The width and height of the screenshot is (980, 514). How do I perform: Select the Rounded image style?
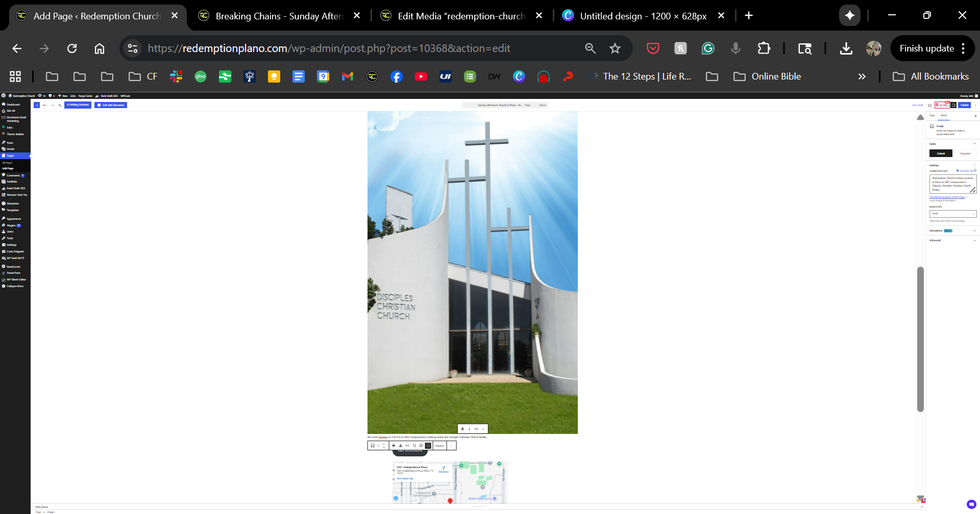(965, 153)
